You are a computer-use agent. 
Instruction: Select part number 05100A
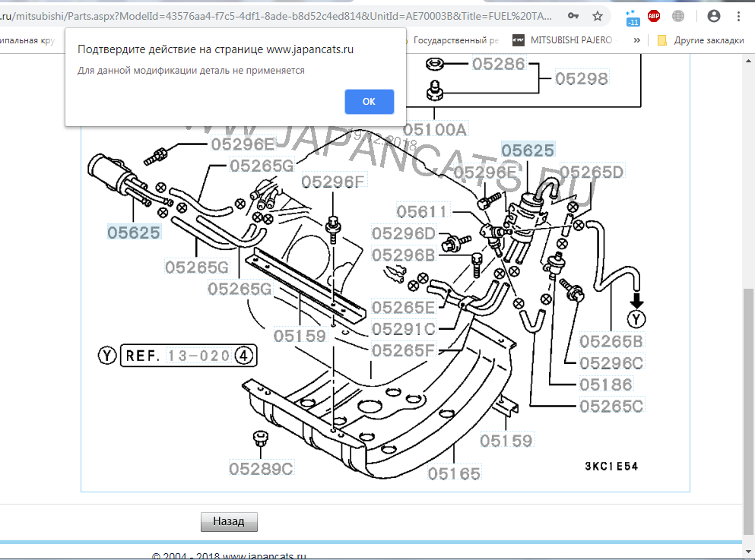pyautogui.click(x=435, y=129)
